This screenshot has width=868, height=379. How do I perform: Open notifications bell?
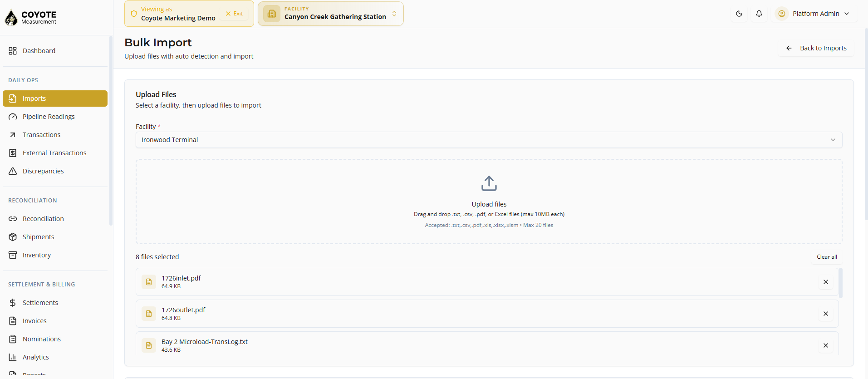(x=759, y=14)
